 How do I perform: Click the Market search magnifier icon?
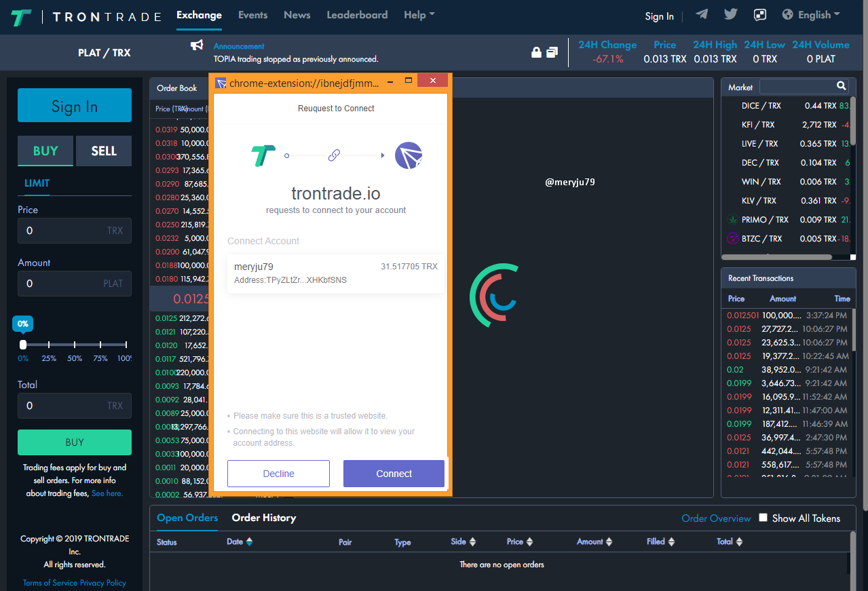pyautogui.click(x=842, y=86)
